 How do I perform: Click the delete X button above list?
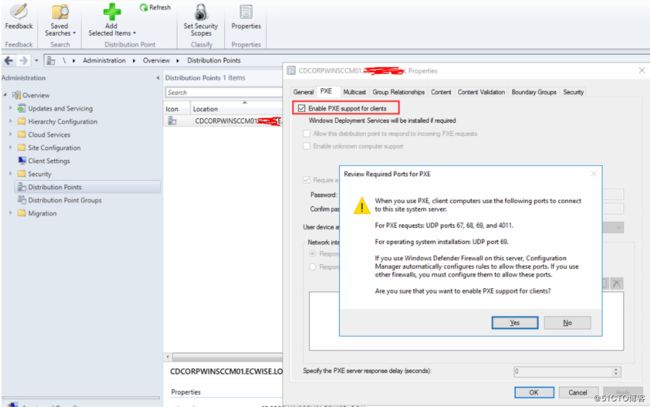click(x=617, y=283)
